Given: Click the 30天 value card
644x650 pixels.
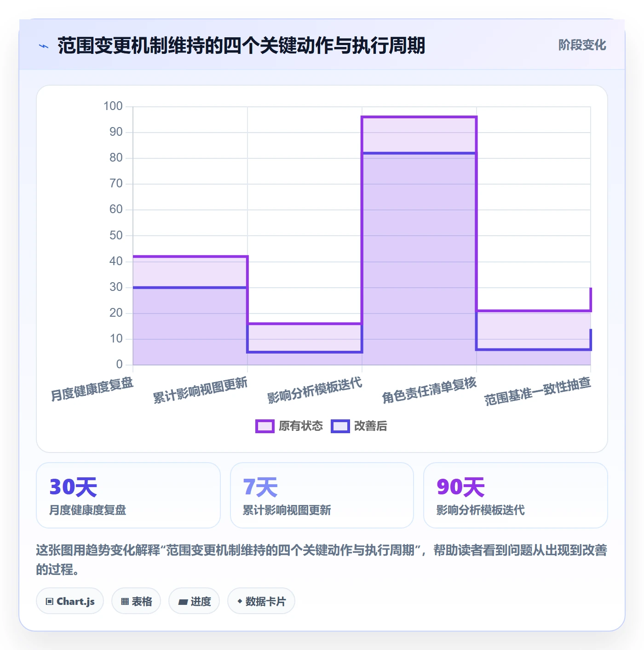Looking at the screenshot, I should pos(128,495).
